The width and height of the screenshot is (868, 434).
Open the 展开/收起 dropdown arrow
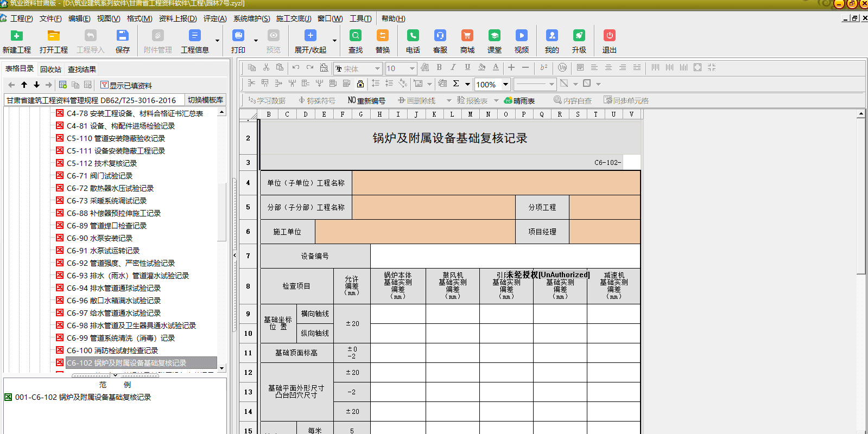pyautogui.click(x=334, y=40)
